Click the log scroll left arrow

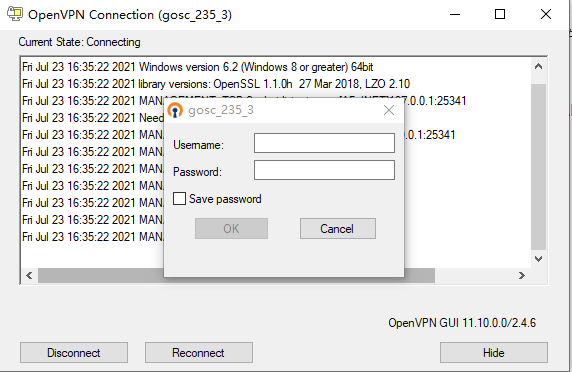click(29, 276)
